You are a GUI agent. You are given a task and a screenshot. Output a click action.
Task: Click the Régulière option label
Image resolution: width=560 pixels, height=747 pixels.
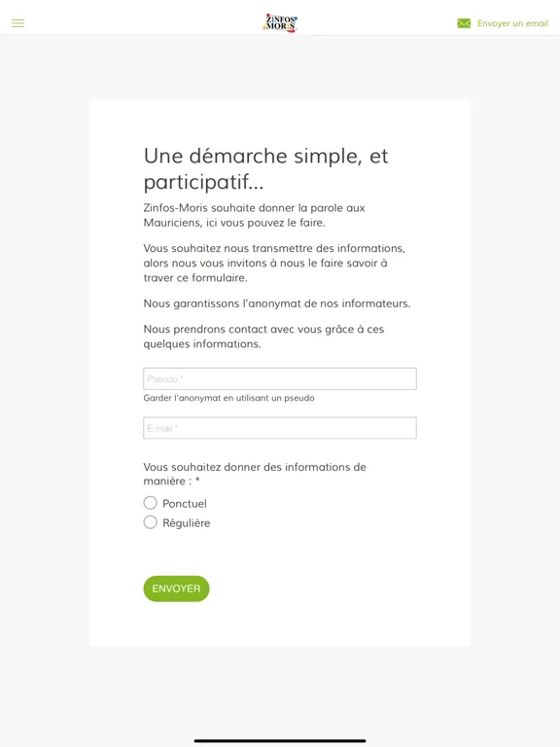[x=187, y=523]
